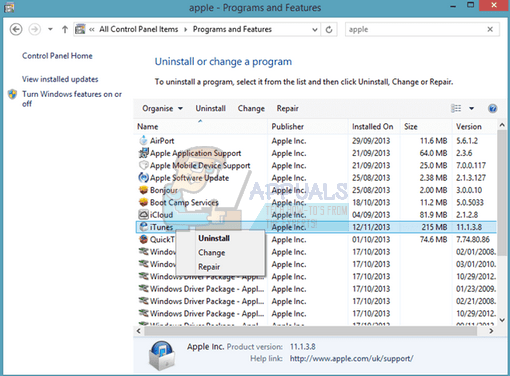Go up one level with Up arrow

pos(65,29)
